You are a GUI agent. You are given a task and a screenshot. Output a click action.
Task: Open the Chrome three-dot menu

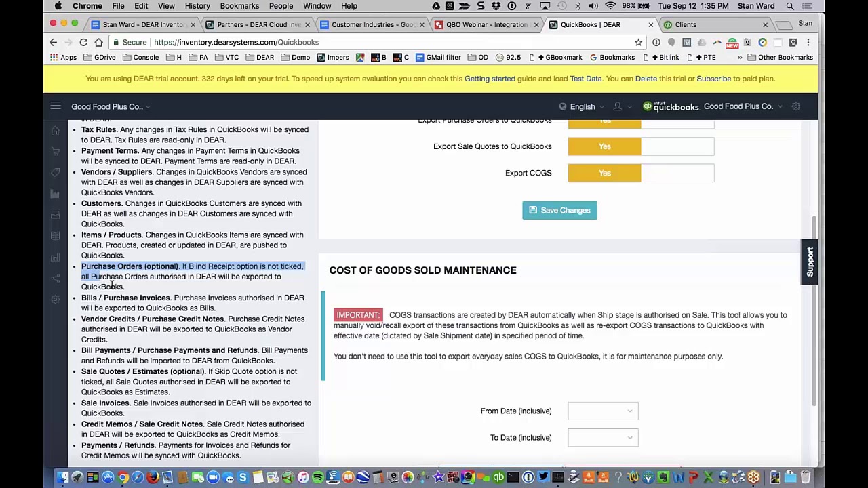(808, 42)
